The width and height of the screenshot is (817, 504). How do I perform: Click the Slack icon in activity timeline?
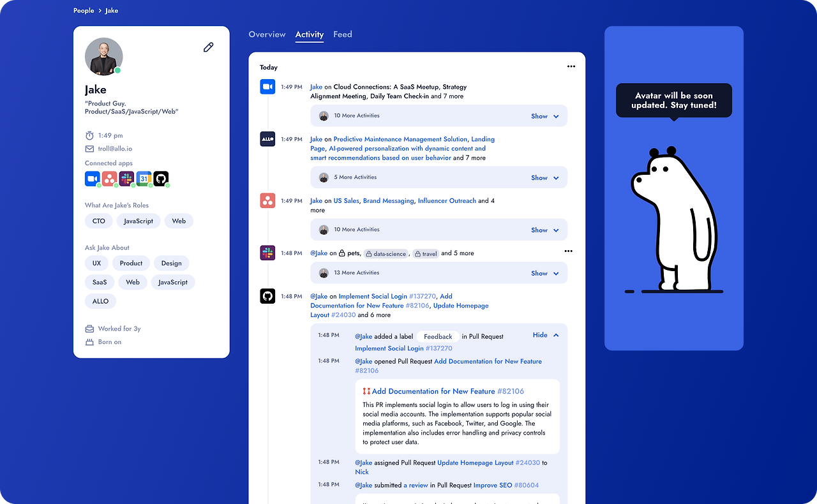267,253
